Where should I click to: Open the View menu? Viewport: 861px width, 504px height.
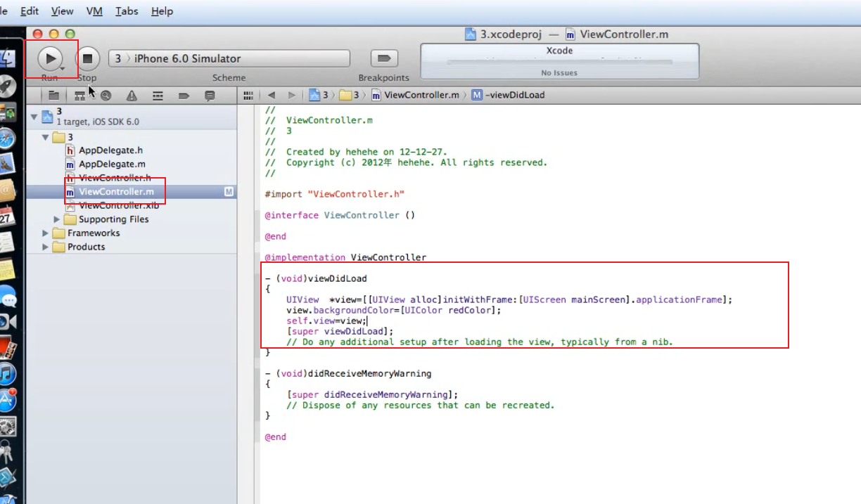pos(63,11)
